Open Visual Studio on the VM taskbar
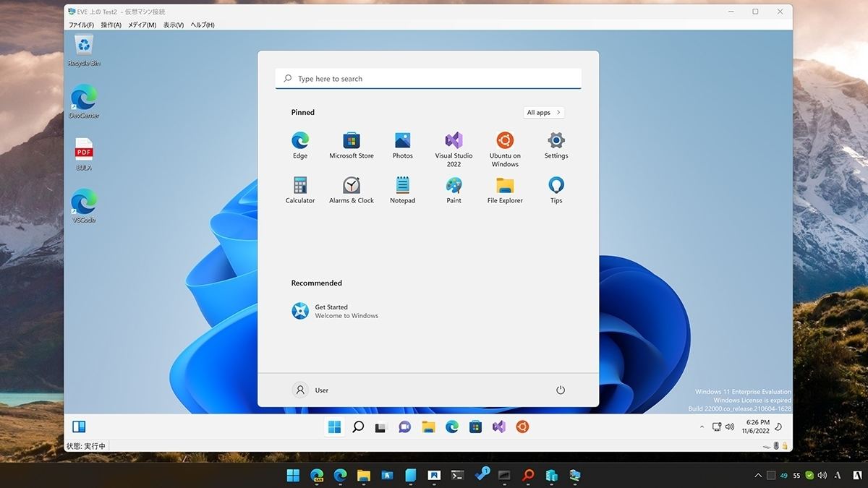868x488 pixels. tap(499, 427)
